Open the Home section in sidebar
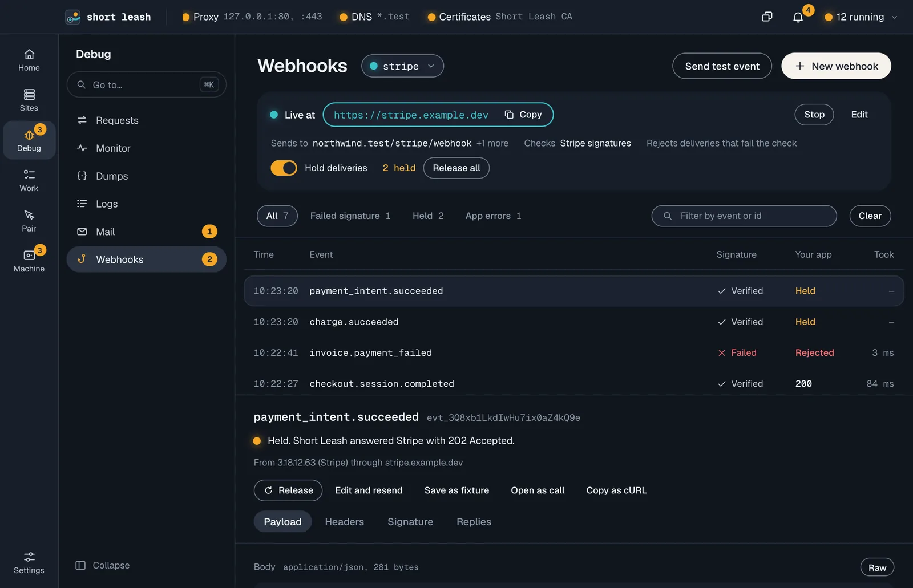 (29, 60)
